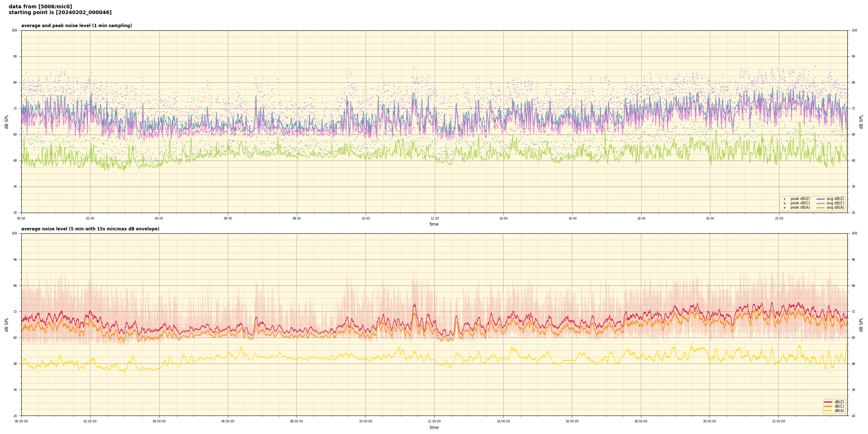Click the left 'dB SPL' label of bottom chart
This screenshot has height=434, width=868.
[7, 324]
